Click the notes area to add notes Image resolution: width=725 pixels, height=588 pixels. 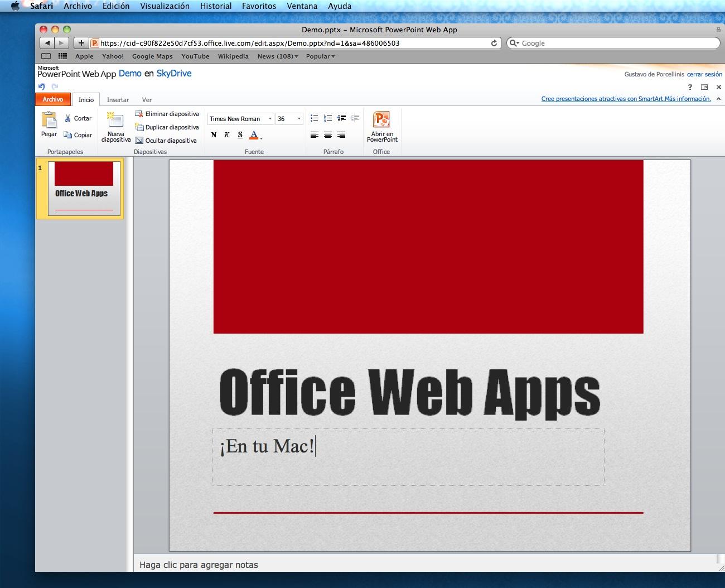tap(425, 565)
